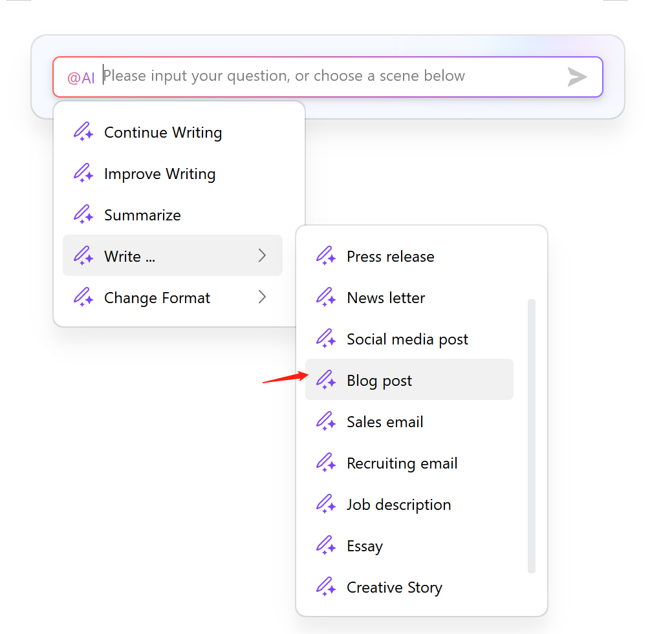
Task: Choose Sales email as the writing scene
Action: (x=385, y=421)
